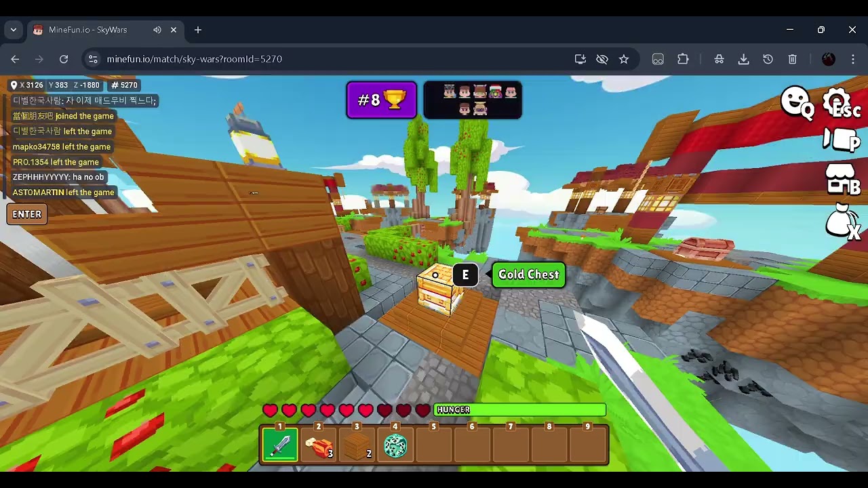Click the toolbar icon left of downloads
Screen dimensions: 868x488
tap(719, 59)
